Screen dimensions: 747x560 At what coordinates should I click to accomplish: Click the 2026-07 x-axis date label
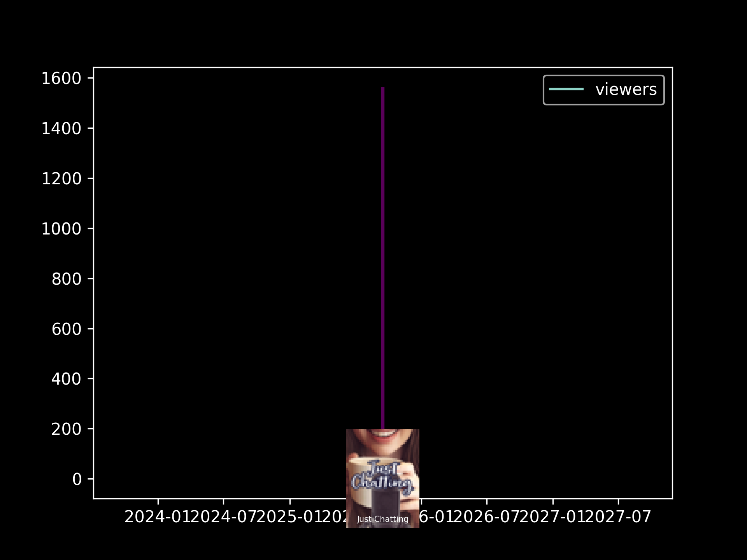487,517
